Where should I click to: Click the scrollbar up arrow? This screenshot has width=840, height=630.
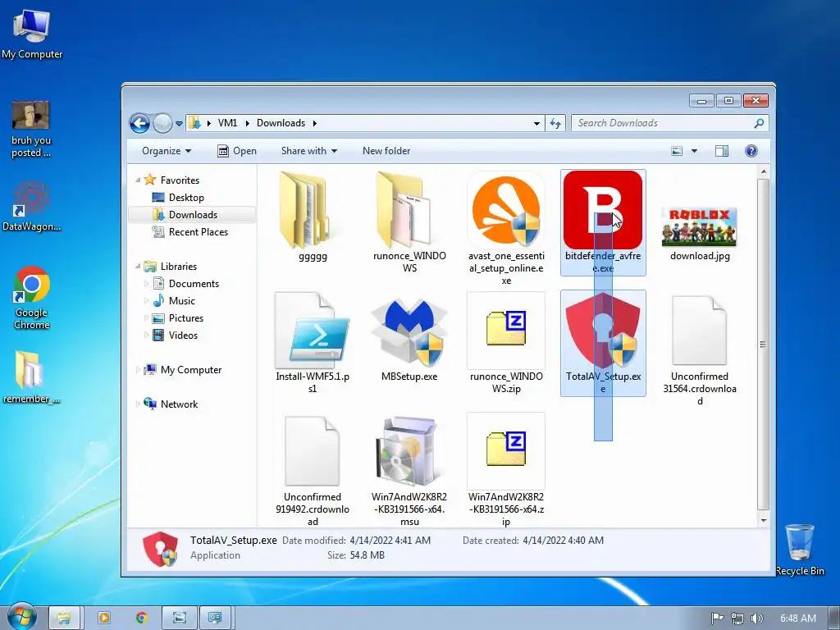[764, 172]
